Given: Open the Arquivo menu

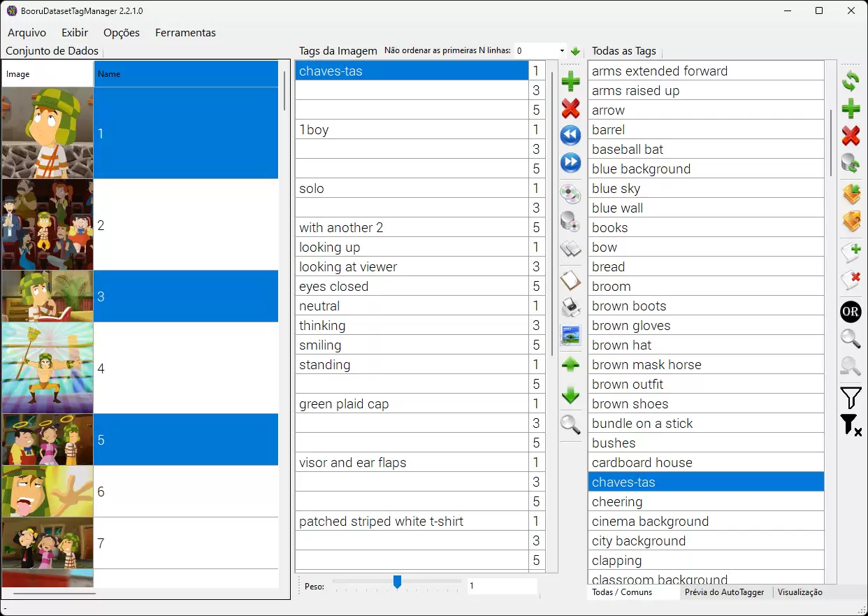Looking at the screenshot, I should pos(27,33).
